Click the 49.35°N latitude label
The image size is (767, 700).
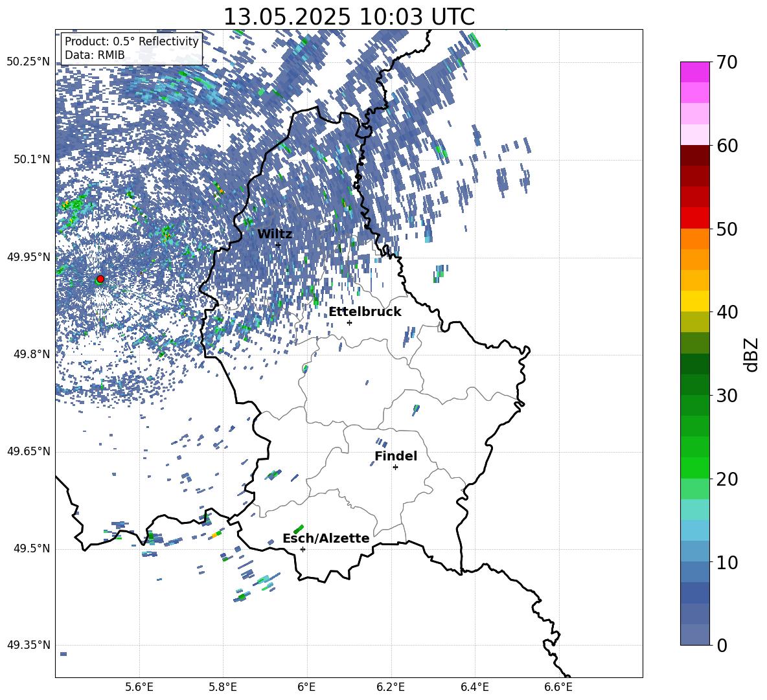click(x=29, y=645)
